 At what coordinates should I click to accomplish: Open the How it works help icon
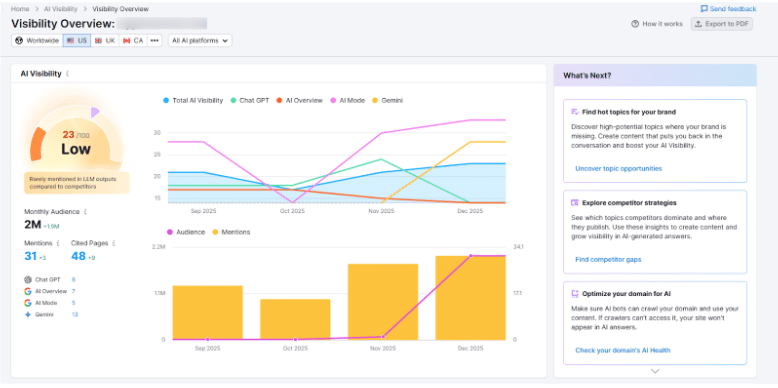click(x=635, y=24)
